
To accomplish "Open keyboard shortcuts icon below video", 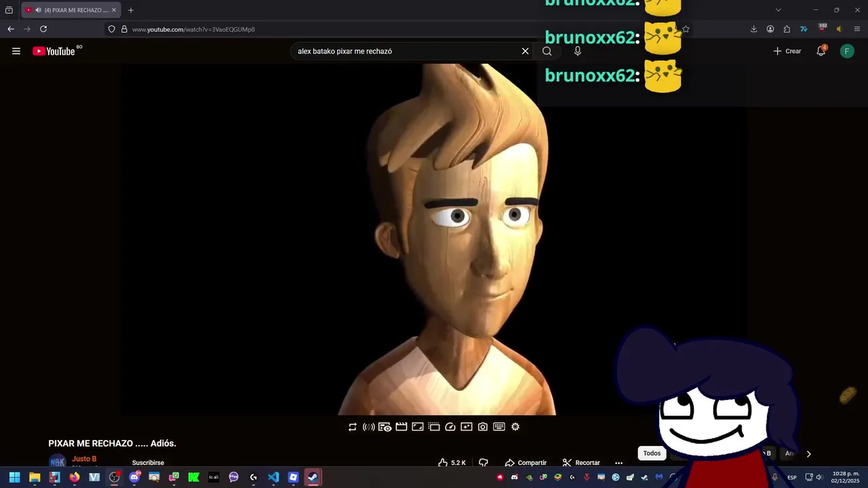I will [x=499, y=427].
